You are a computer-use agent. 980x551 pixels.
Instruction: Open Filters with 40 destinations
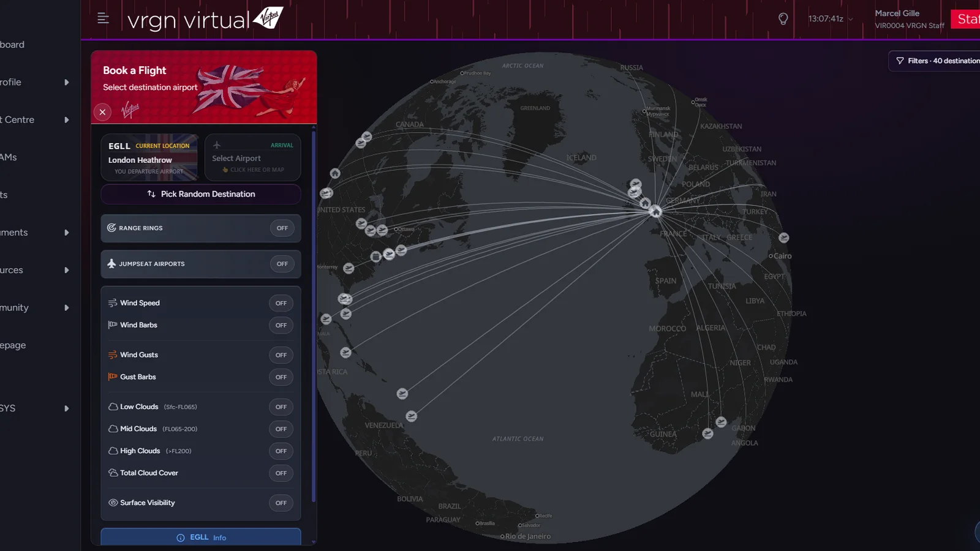click(x=935, y=61)
